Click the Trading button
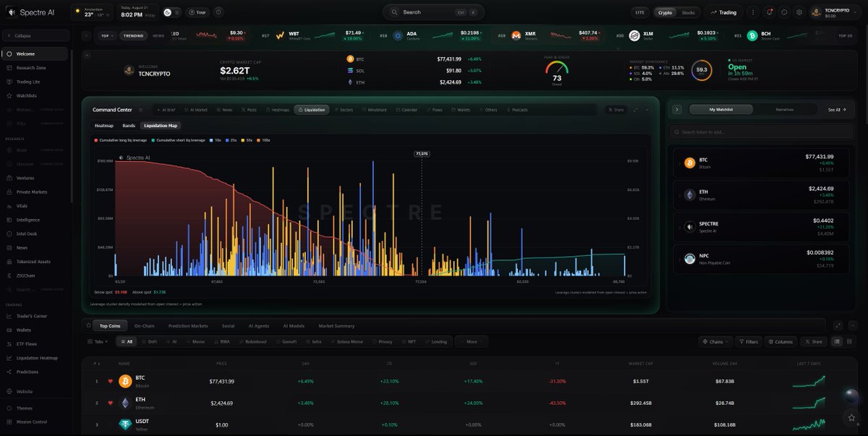Image resolution: width=868 pixels, height=436 pixels. pyautogui.click(x=723, y=12)
